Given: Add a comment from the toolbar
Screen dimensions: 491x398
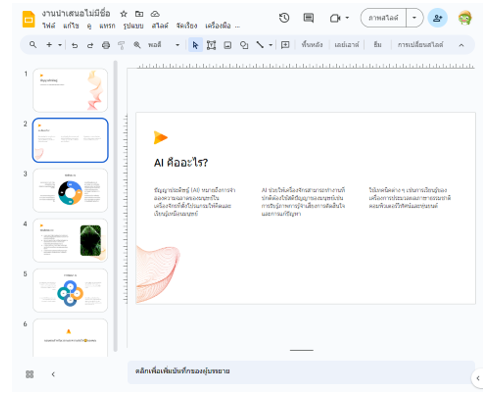Looking at the screenshot, I should click(x=285, y=45).
